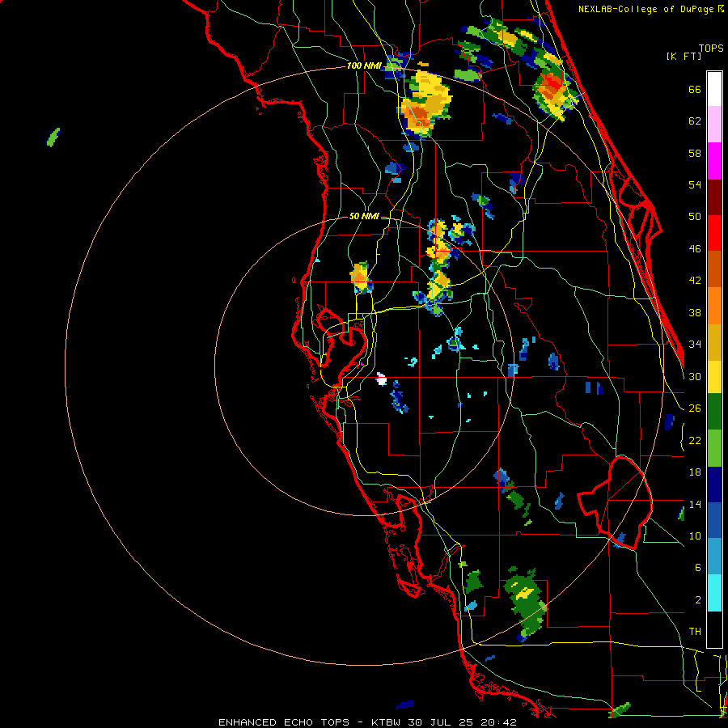Image resolution: width=728 pixels, height=728 pixels.
Task: Click the ENHANCED ECHO TOPS caption text
Action: (284, 722)
